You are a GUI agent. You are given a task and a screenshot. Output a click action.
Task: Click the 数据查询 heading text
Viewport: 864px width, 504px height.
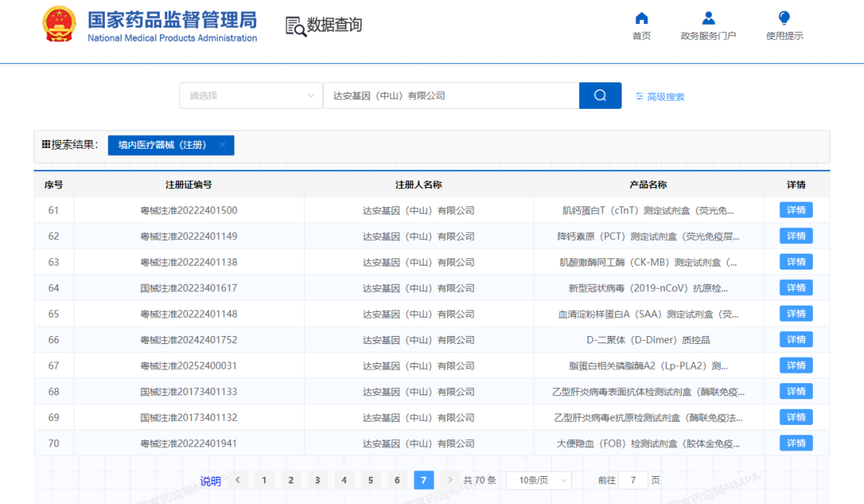[x=334, y=25]
